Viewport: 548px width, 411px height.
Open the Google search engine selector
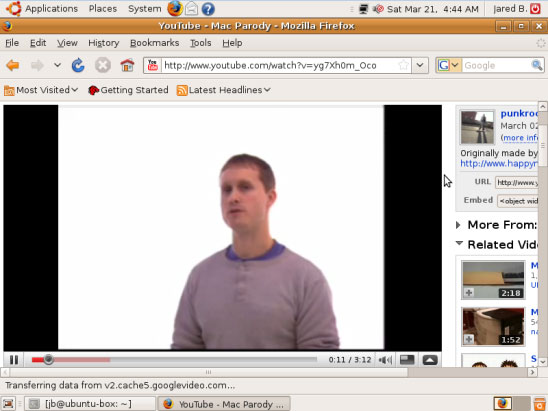449,65
